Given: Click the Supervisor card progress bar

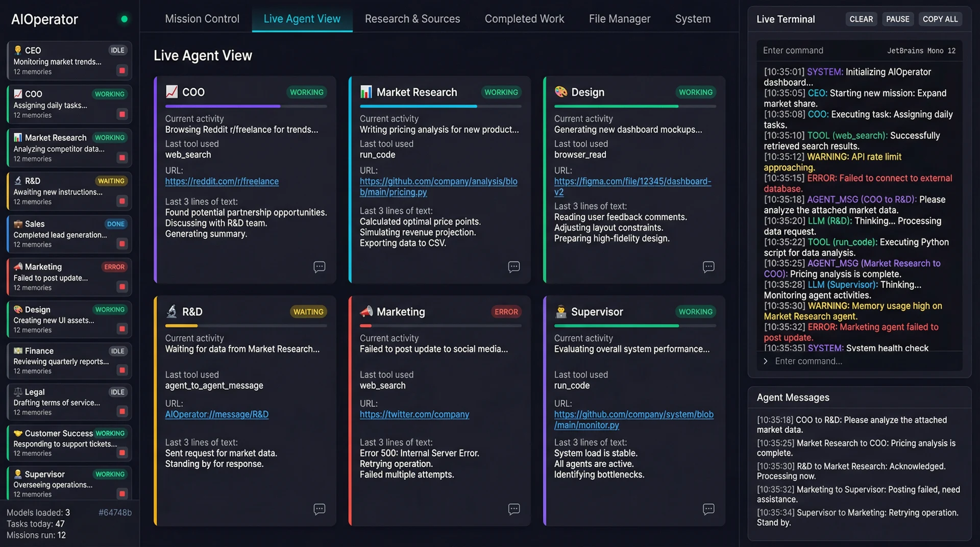Looking at the screenshot, I should tap(635, 326).
